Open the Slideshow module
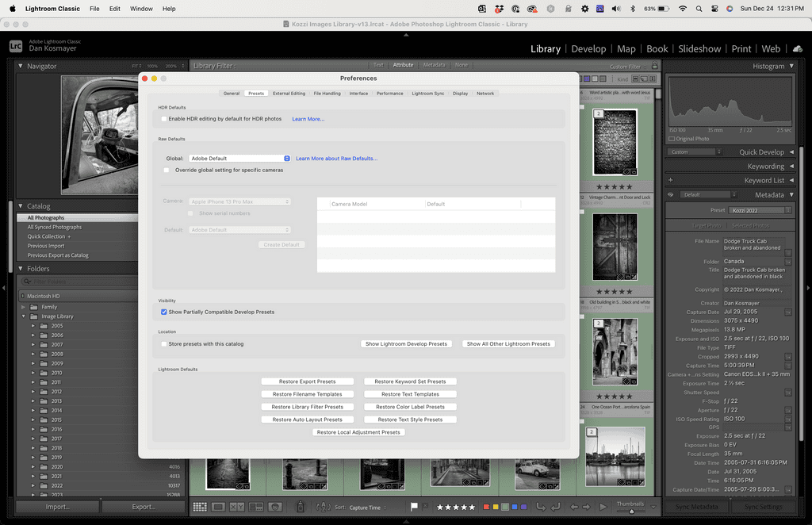 click(x=699, y=48)
